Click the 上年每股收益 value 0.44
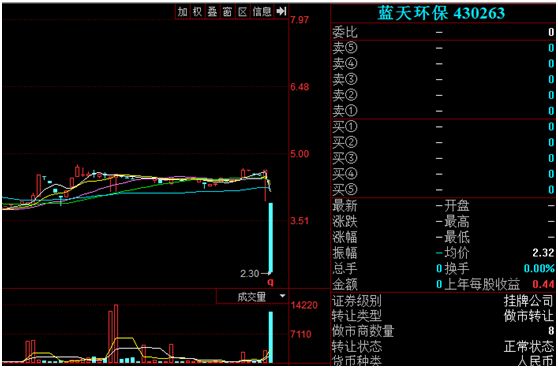The width and height of the screenshot is (558, 368). (543, 284)
